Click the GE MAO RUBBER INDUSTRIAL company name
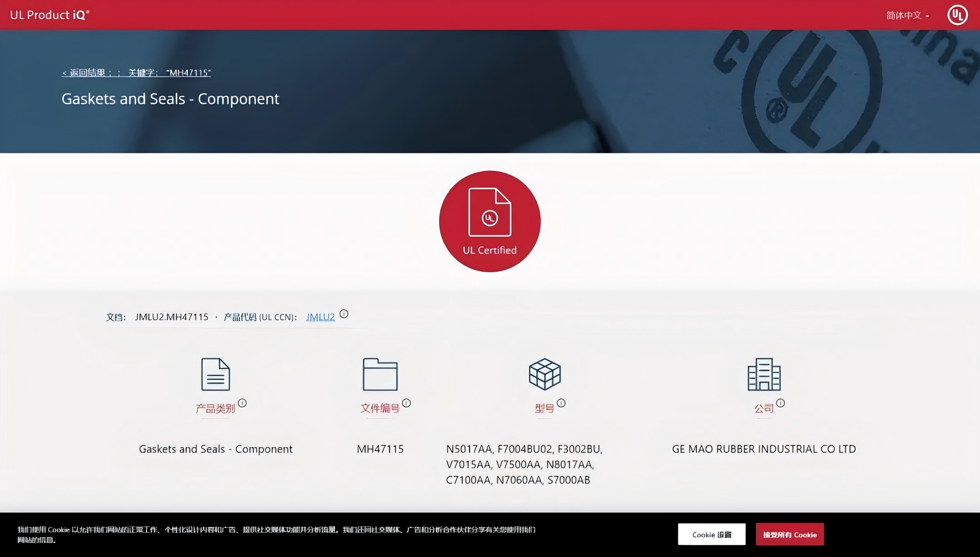The image size is (980, 557). coord(764,449)
